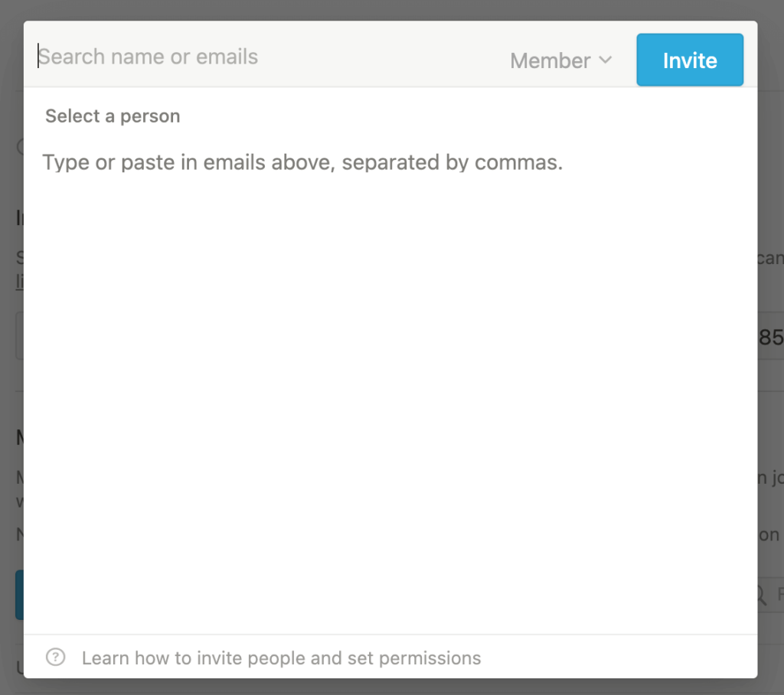Click the blue Invite button

(690, 60)
